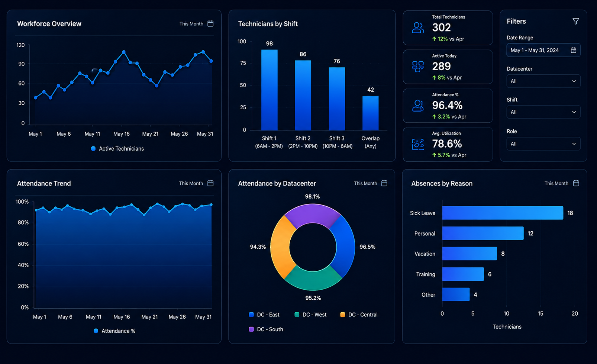The image size is (597, 364).
Task: Click This Month in Workforce Overview
Action: pos(191,24)
